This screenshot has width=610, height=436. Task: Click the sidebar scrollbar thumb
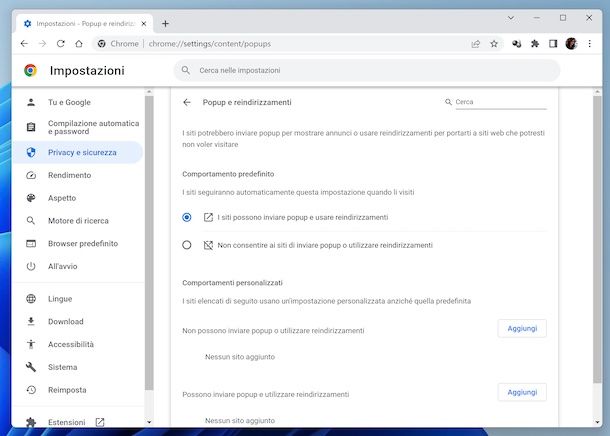[149, 242]
